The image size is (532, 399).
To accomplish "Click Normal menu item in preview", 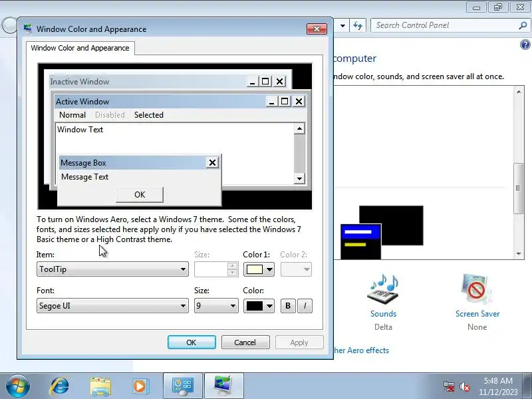I will 72,114.
